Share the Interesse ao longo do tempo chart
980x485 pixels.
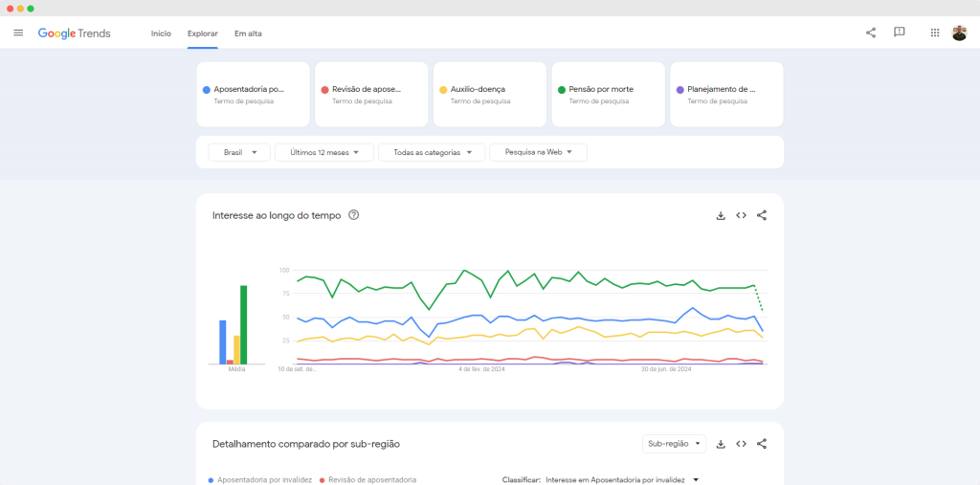click(x=762, y=215)
